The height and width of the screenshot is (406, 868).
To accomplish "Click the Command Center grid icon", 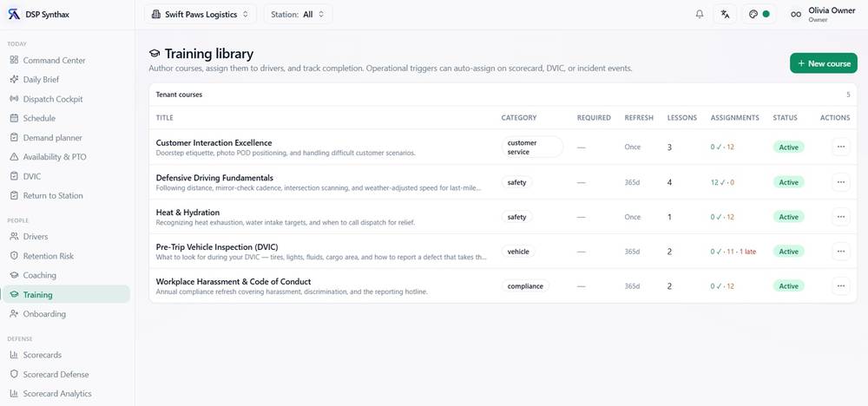I will coord(14,60).
